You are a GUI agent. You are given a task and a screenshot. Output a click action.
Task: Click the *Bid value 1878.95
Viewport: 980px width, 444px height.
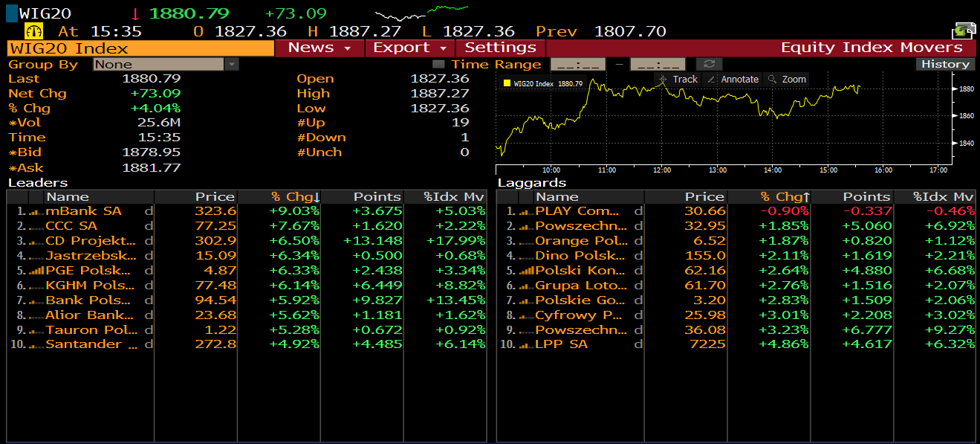tap(152, 152)
